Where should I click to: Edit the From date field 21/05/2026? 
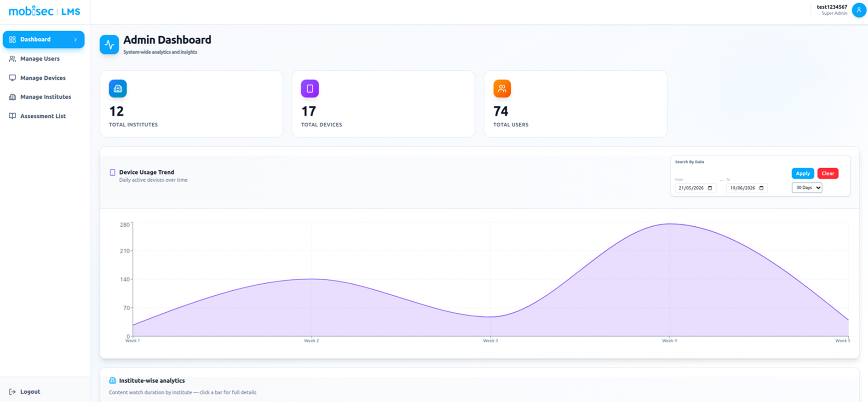[696, 188]
